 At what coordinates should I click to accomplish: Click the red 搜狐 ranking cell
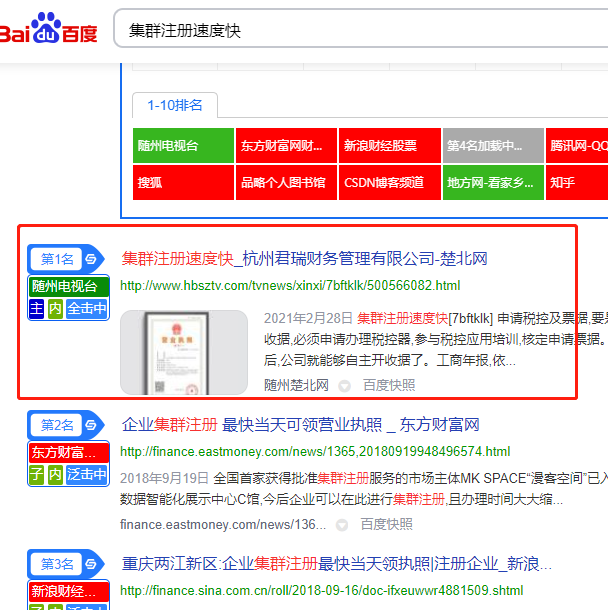point(183,182)
